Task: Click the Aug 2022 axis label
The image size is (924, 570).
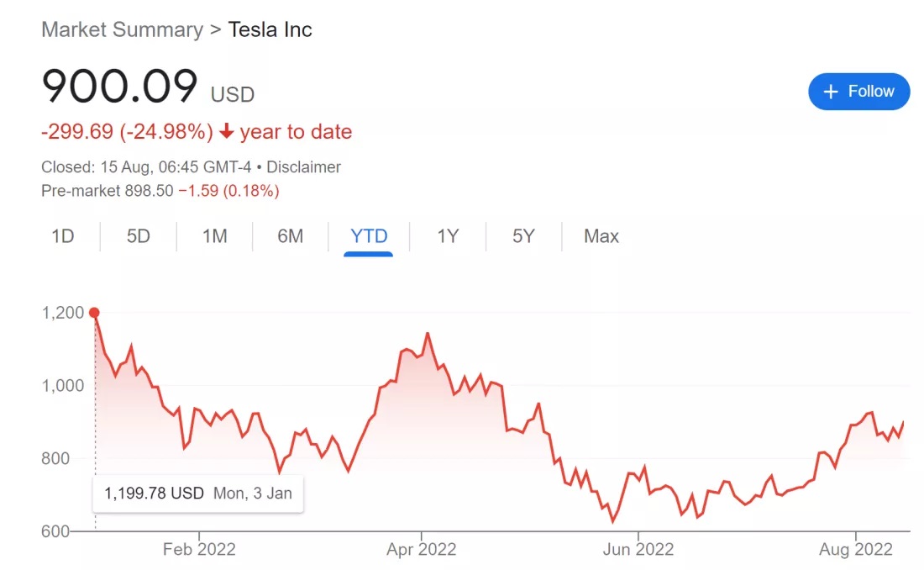Action: coord(856,549)
